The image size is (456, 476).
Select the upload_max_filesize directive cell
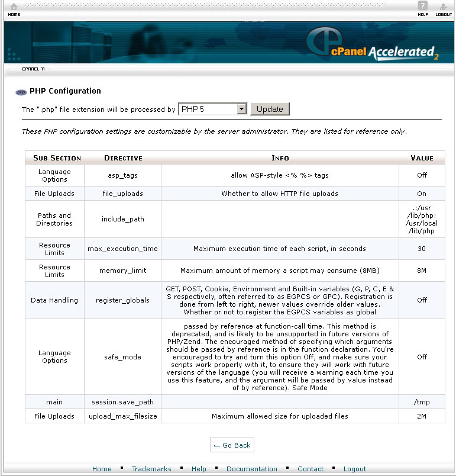tap(122, 416)
